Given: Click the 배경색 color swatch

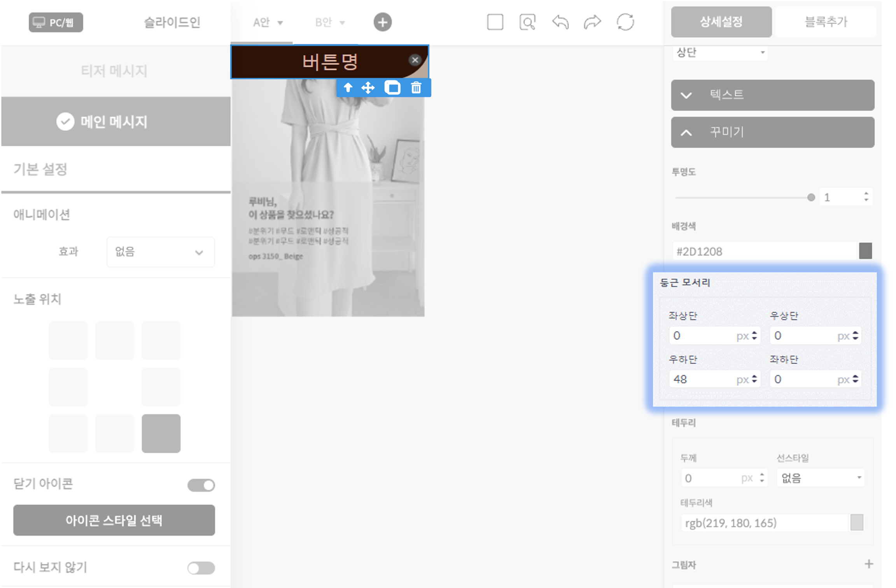Looking at the screenshot, I should 865,251.
